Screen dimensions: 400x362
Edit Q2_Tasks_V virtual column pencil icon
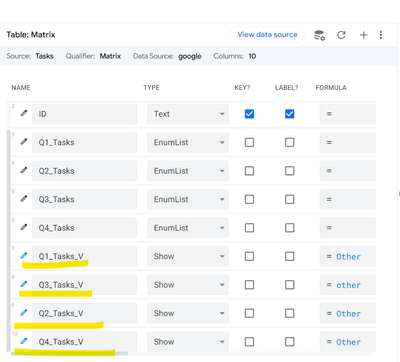pyautogui.click(x=24, y=313)
